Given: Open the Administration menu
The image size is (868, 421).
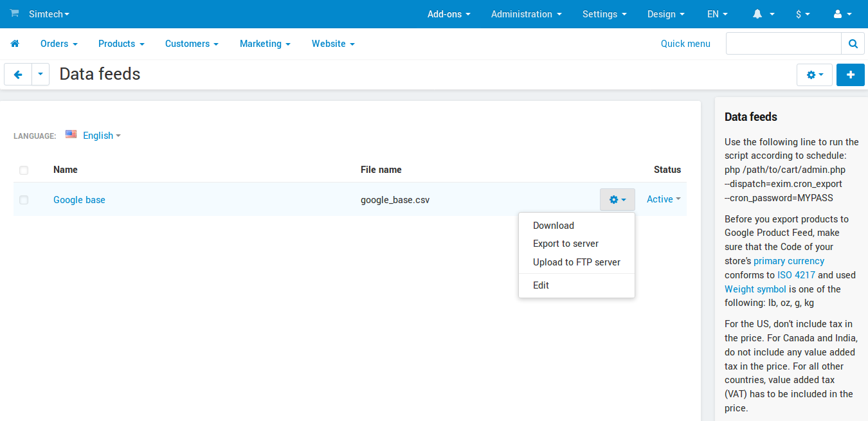Looking at the screenshot, I should click(x=527, y=14).
